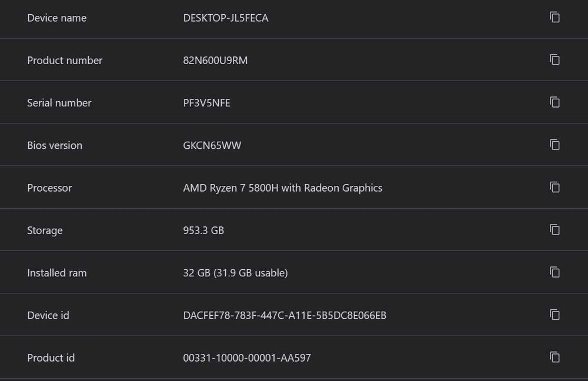Copy the Installed ram value
Image resolution: width=588 pixels, height=381 pixels.
coord(554,272)
